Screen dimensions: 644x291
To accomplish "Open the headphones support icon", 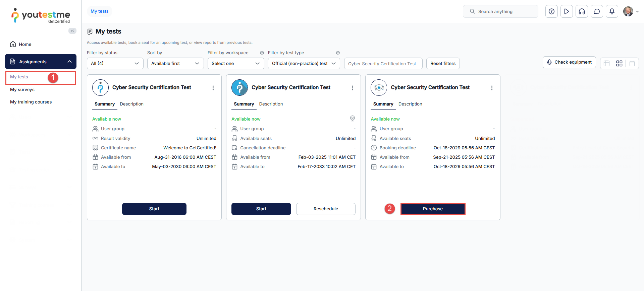I will tap(582, 11).
